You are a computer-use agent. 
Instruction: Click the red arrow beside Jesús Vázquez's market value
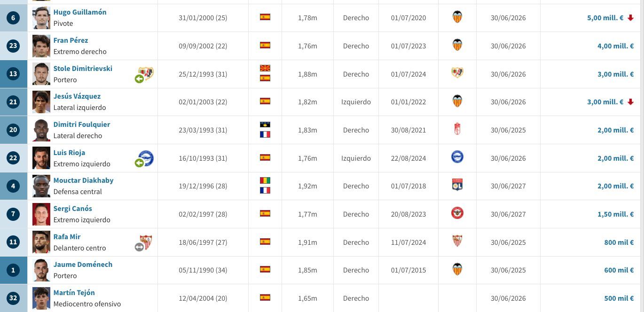tap(632, 101)
